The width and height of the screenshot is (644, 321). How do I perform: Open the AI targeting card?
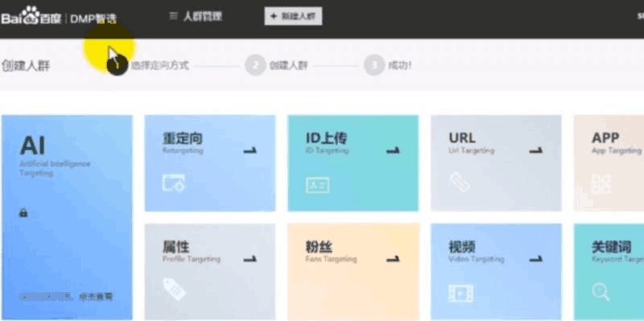(x=67, y=217)
